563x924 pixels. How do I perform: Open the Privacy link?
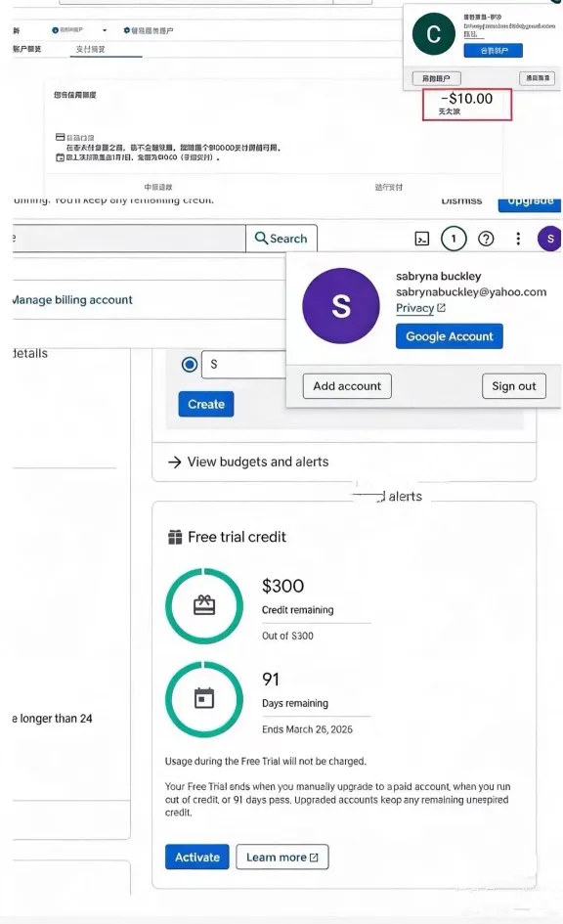tap(414, 308)
